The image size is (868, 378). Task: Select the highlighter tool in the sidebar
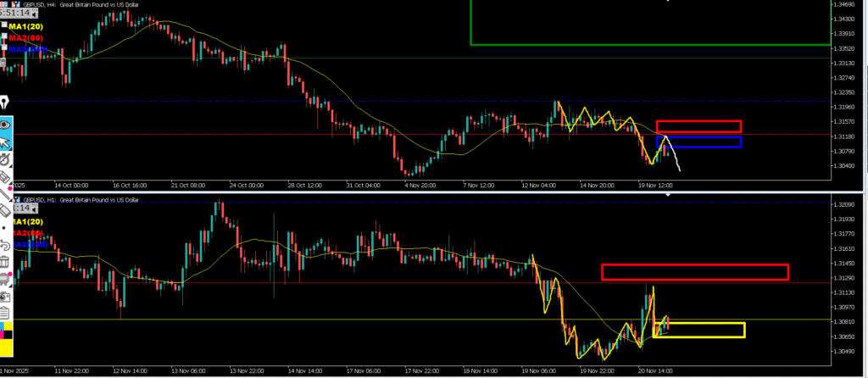tap(6, 176)
